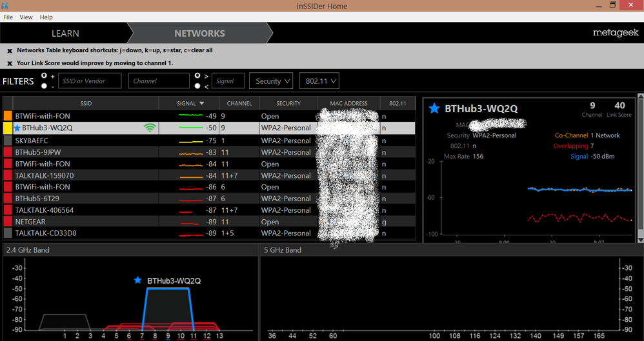Select the BTHub5-9JPW network row
Image resolution: width=644 pixels, height=341 pixels.
209,152
